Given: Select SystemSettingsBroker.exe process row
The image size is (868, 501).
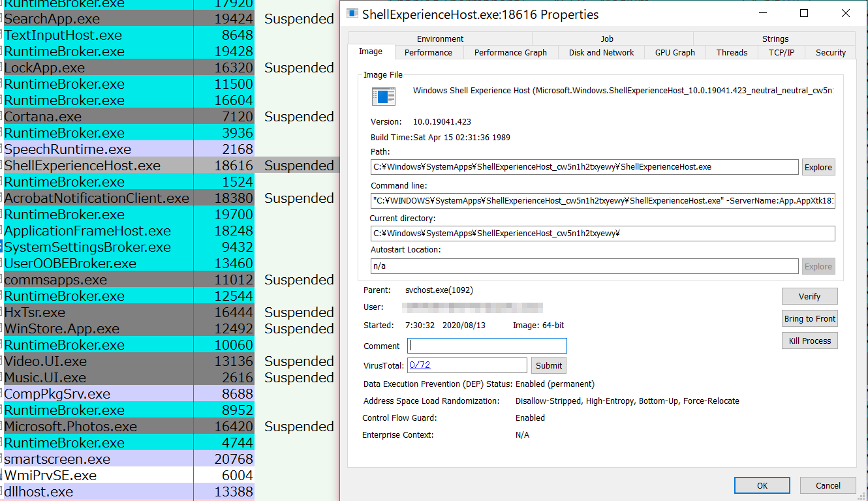Looking at the screenshot, I should [129, 247].
